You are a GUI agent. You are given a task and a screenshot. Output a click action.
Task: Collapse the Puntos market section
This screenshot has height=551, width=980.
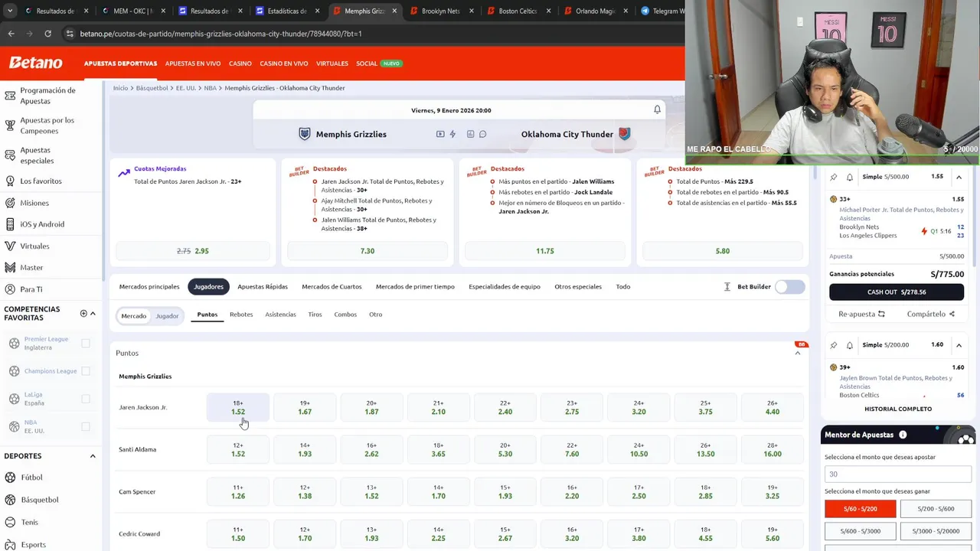tap(798, 353)
